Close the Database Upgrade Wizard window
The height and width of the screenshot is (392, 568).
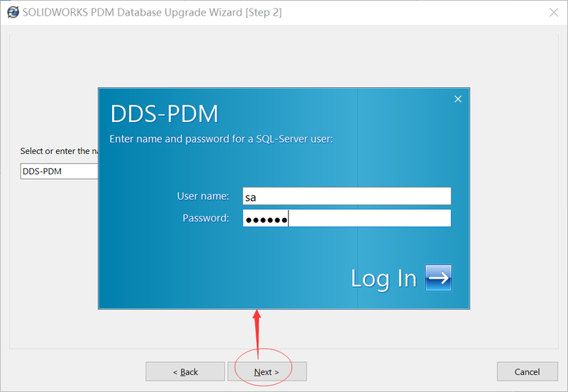(554, 12)
